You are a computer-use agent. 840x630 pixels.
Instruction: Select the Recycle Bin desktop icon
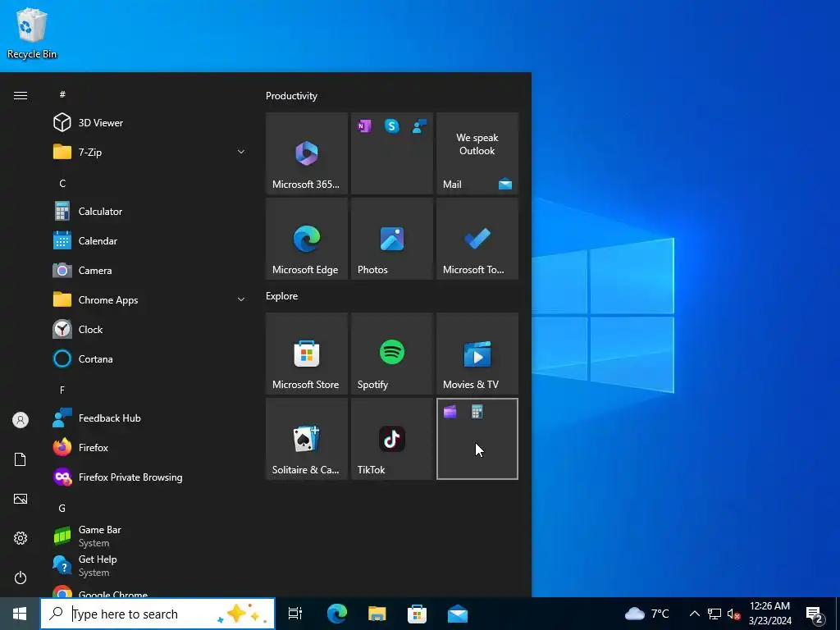pyautogui.click(x=32, y=33)
